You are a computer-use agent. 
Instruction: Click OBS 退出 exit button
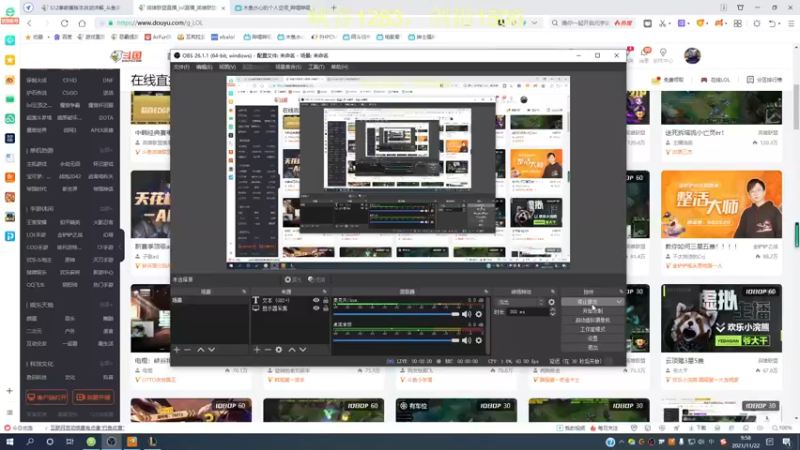click(592, 347)
